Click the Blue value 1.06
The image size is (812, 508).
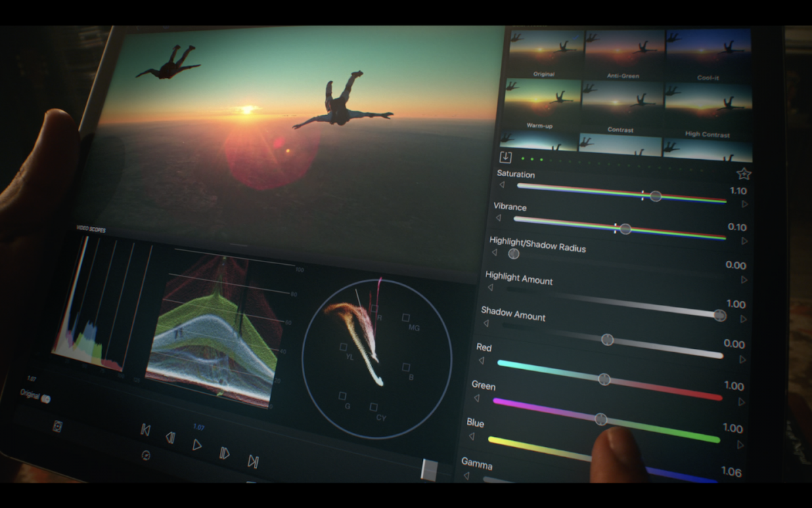tap(731, 471)
